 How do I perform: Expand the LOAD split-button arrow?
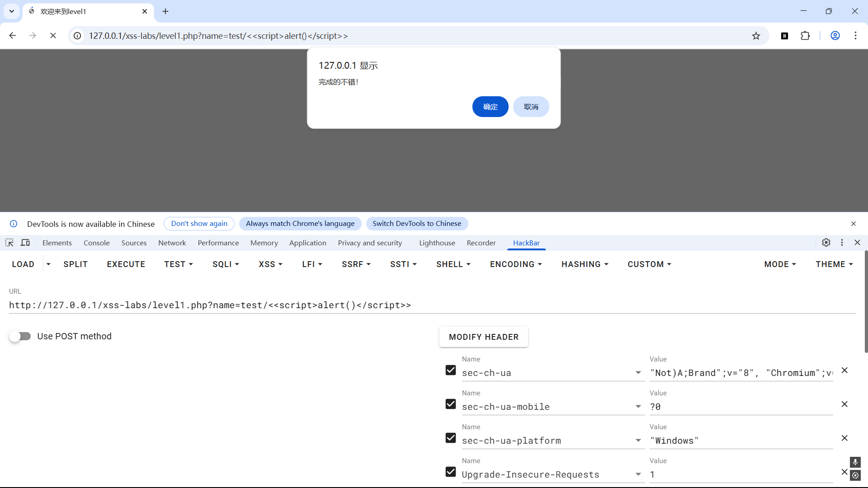pyautogui.click(x=48, y=264)
